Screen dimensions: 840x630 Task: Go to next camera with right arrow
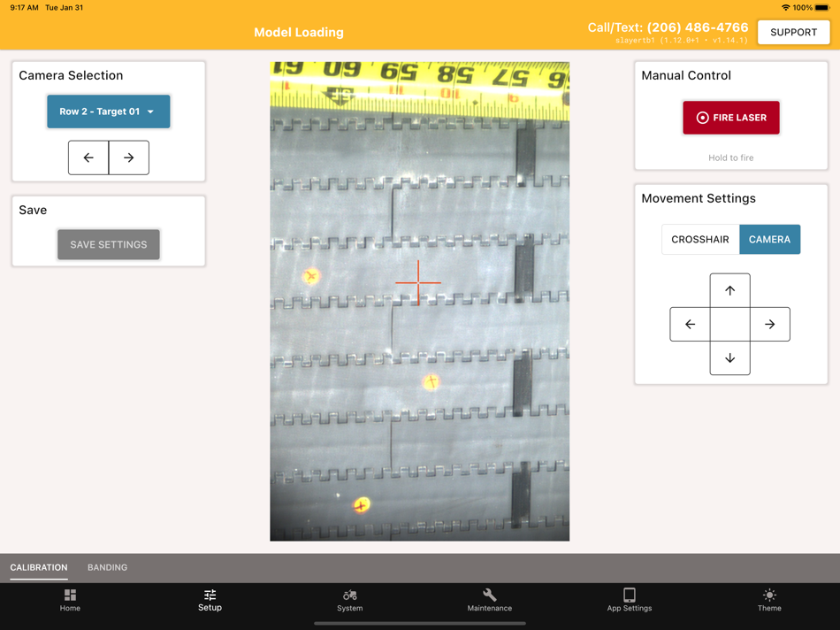tap(128, 157)
